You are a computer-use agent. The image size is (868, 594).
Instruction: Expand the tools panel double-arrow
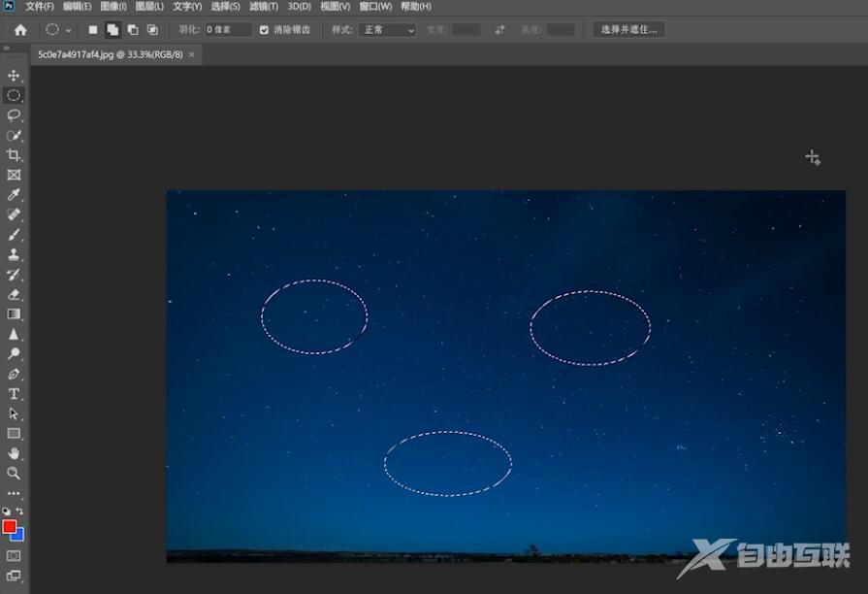(x=6, y=49)
